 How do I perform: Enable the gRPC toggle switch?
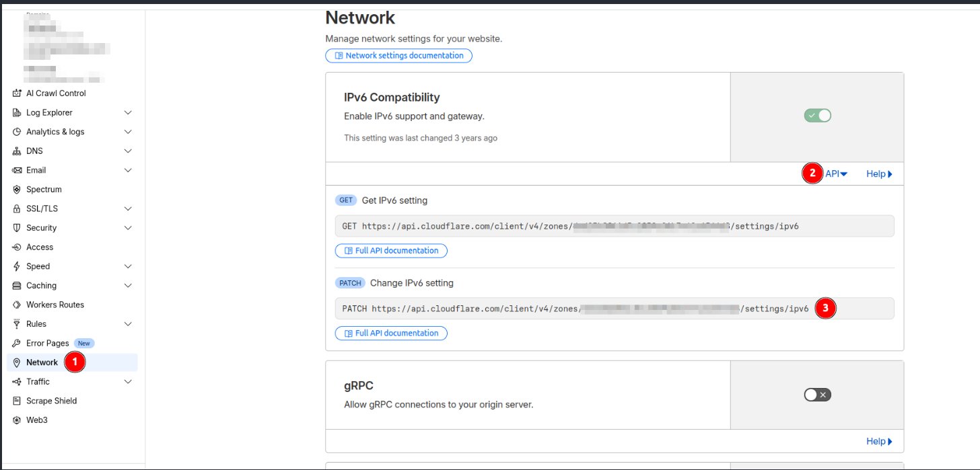click(x=817, y=395)
